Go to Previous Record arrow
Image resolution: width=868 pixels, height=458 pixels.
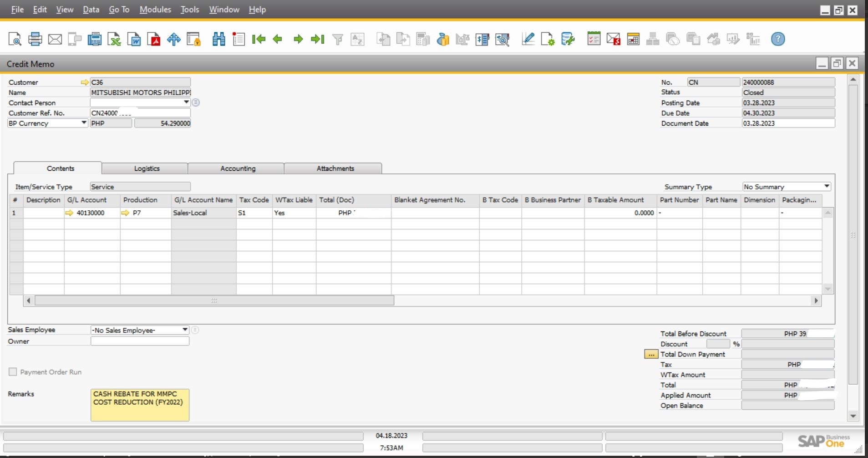point(278,39)
